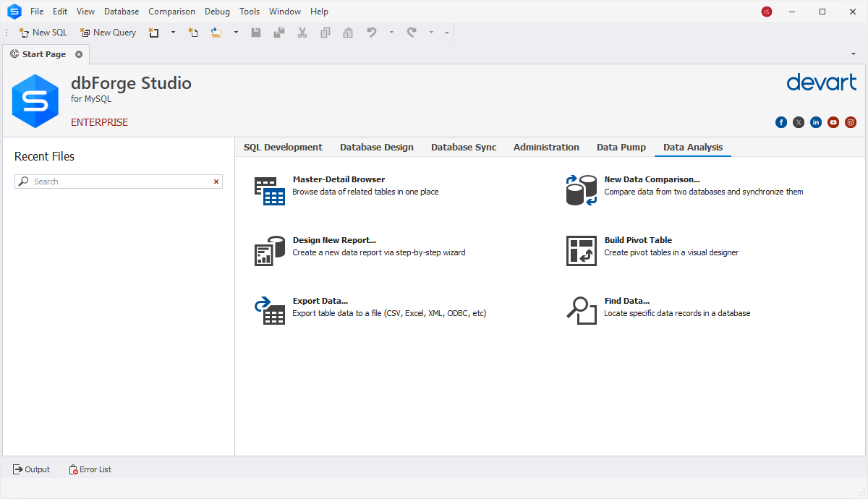Viewport: 868px width, 499px height.
Task: Click the Redo arrow icon
Action: click(x=412, y=33)
